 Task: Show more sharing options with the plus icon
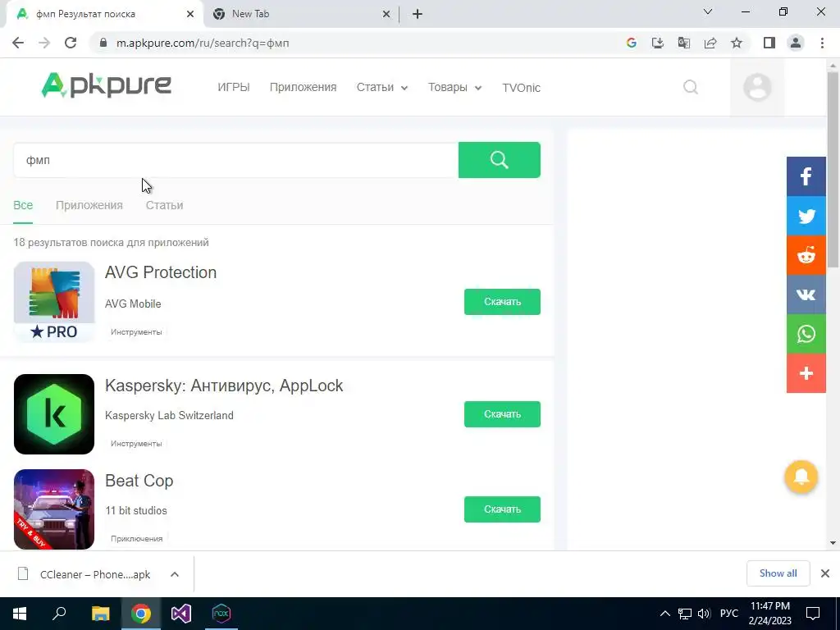coord(806,373)
